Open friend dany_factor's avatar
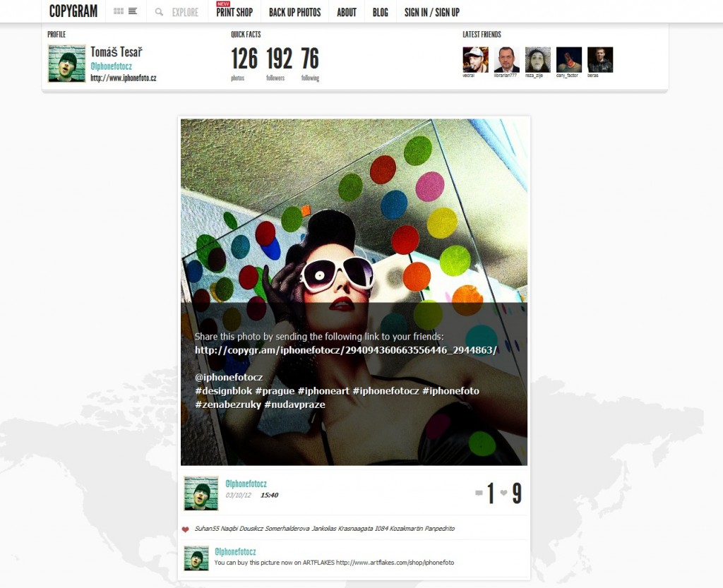This screenshot has width=723, height=588. [569, 59]
